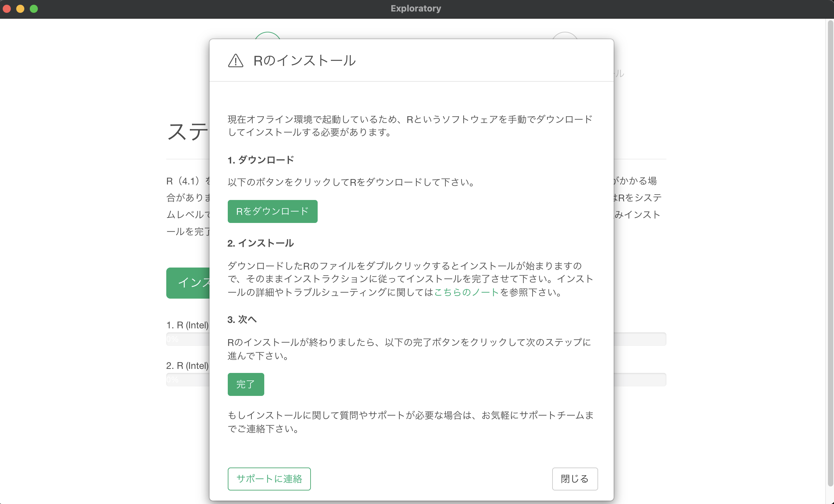This screenshot has width=834, height=504.
Task: Click the 完了 button
Action: [246, 384]
